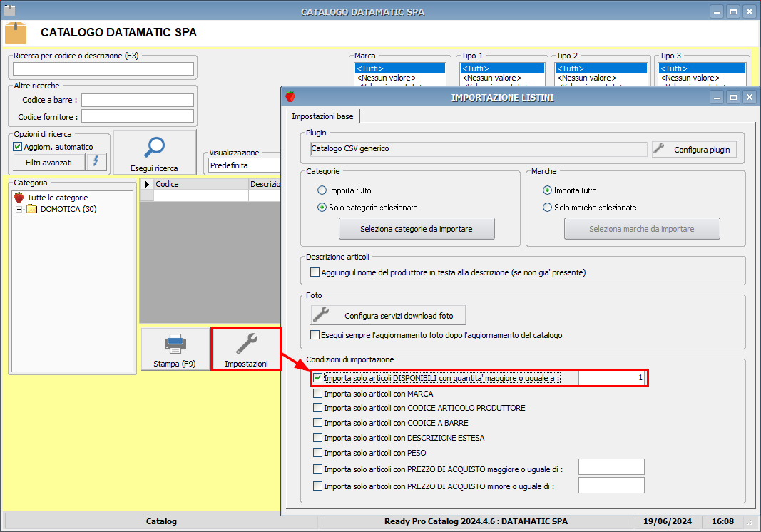Viewport: 761px width, 532px height.
Task: Click the Catalog status bar entry
Action: 162,521
